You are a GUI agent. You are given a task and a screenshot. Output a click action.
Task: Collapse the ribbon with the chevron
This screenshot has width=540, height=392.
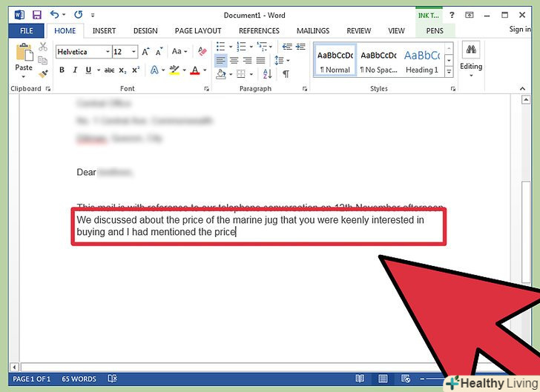pyautogui.click(x=522, y=89)
